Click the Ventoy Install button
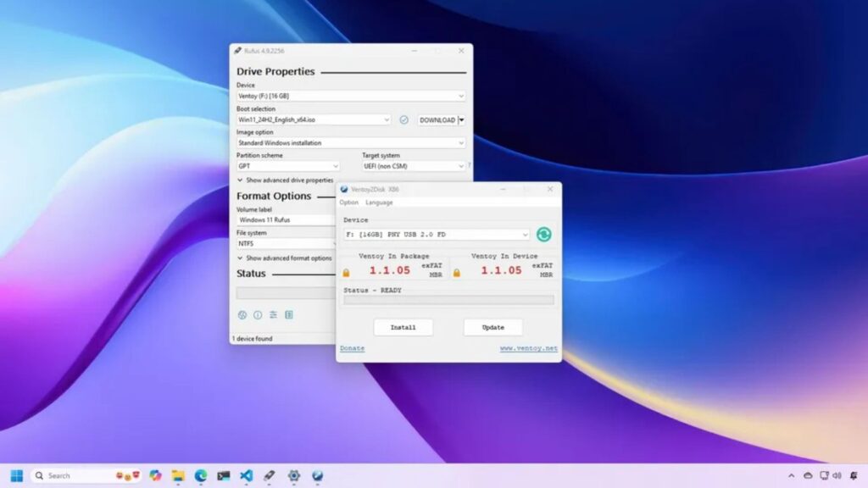 point(403,328)
